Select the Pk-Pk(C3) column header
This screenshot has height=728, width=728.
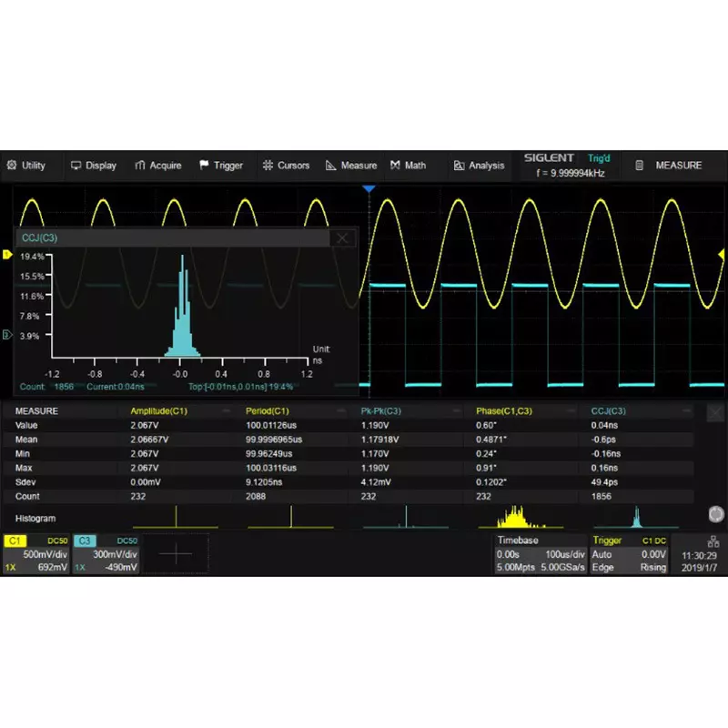(380, 411)
